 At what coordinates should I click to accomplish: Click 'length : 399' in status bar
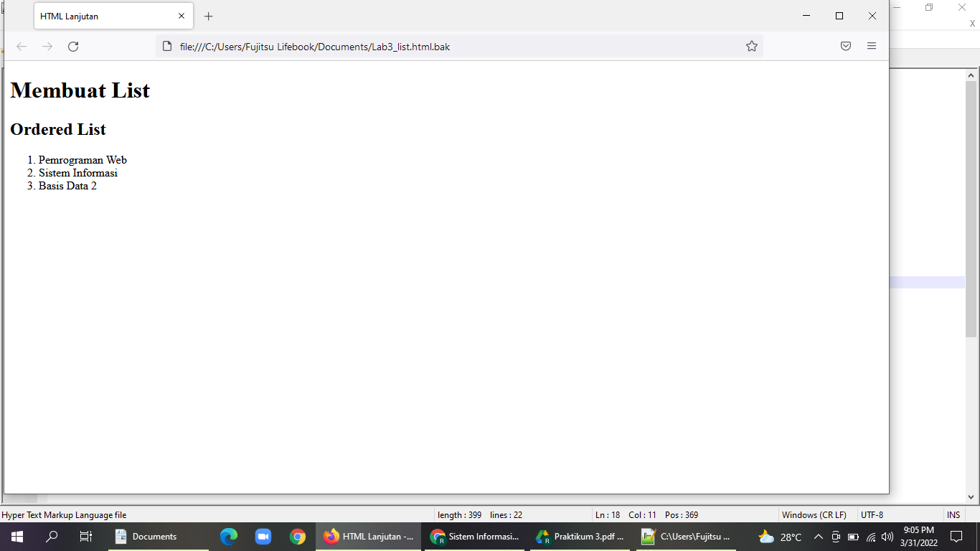[x=459, y=515]
